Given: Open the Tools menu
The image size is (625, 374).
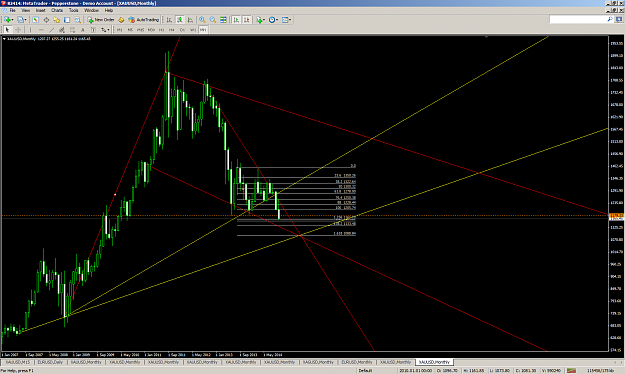Looking at the screenshot, I should point(74,10).
